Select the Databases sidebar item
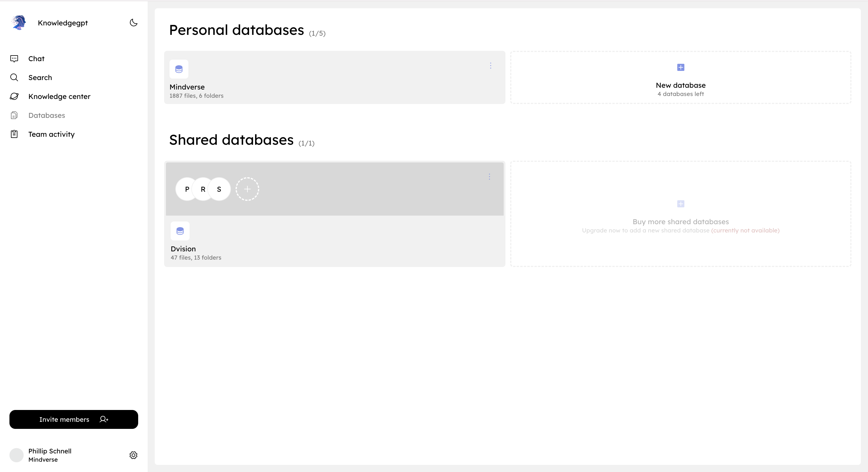 [x=47, y=115]
